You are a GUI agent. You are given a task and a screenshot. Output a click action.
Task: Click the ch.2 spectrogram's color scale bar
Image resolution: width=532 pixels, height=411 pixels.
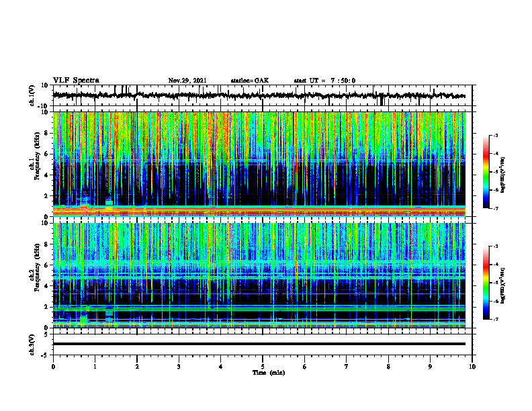[486, 283]
